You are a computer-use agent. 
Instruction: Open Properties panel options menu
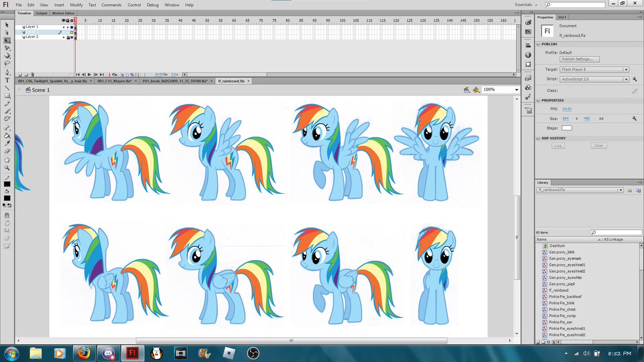pyautogui.click(x=639, y=17)
